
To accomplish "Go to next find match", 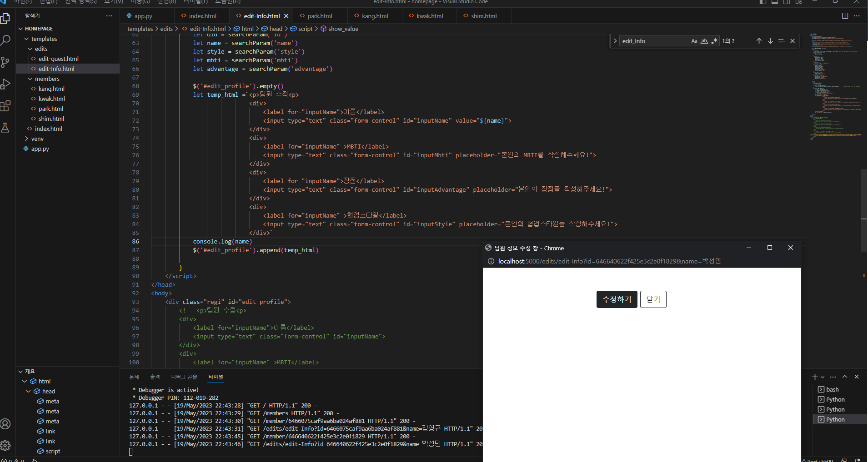I will [x=770, y=41].
